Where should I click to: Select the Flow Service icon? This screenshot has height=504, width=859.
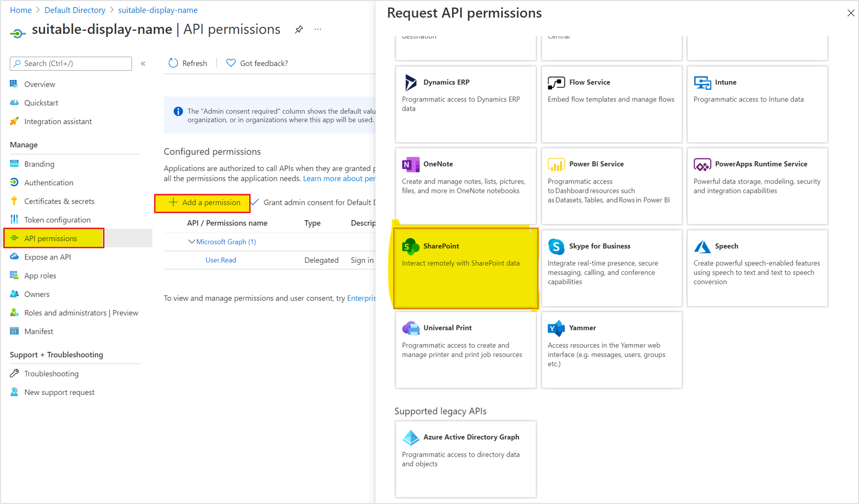[556, 83]
